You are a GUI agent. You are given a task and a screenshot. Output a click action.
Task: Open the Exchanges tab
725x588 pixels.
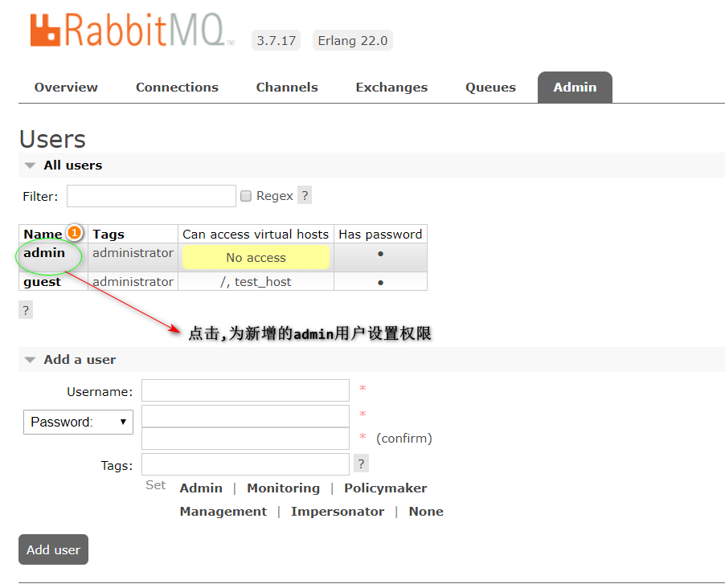click(x=391, y=88)
